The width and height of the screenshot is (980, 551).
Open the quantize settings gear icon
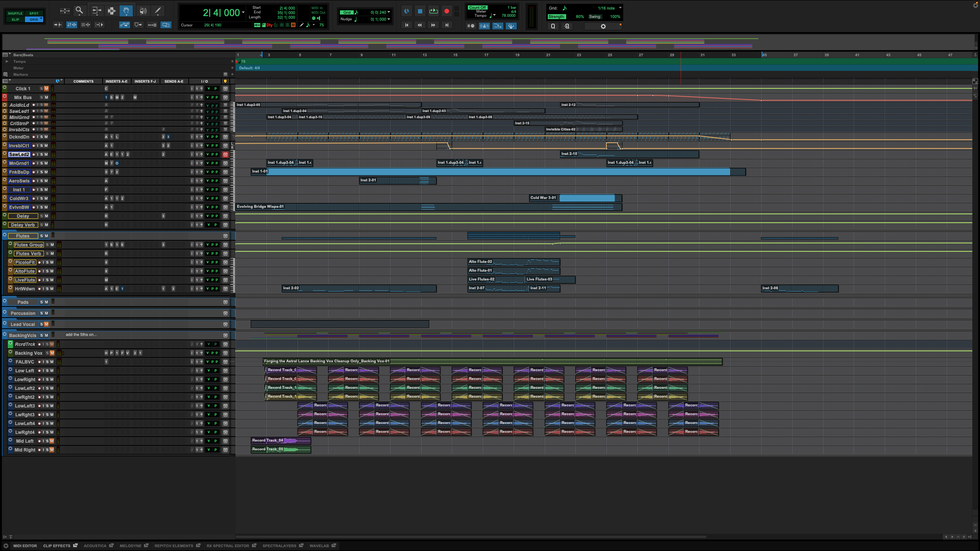603,26
